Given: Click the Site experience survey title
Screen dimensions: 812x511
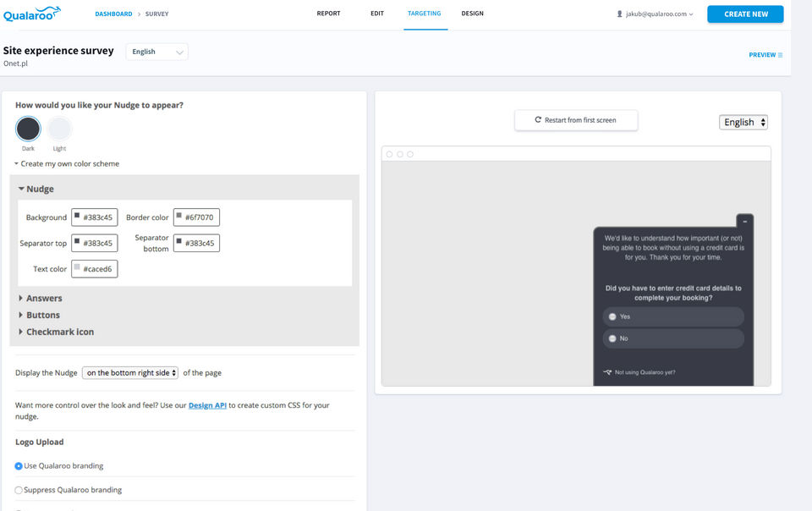Looking at the screenshot, I should (x=58, y=51).
